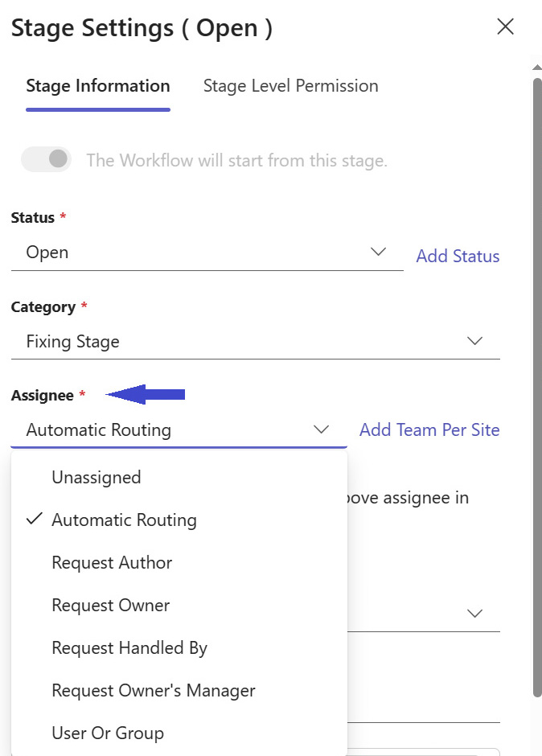The image size is (542, 756).
Task: Click the Add Status link
Action: tap(458, 256)
